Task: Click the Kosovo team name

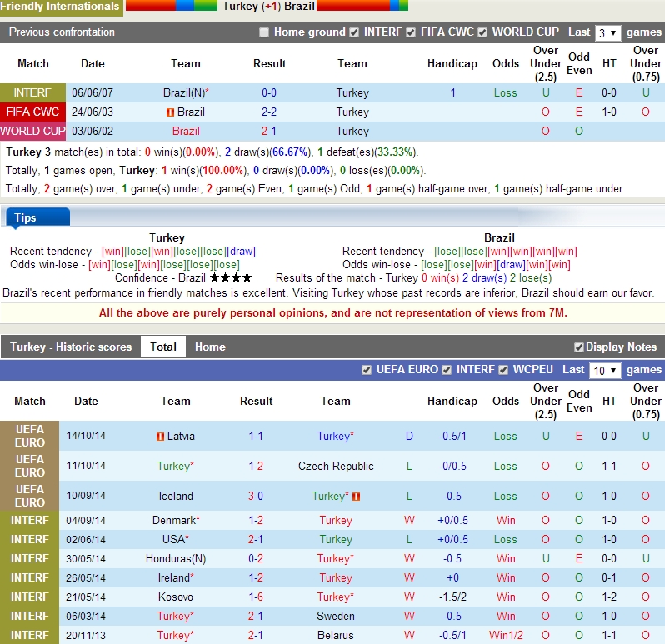Action: pyautogui.click(x=176, y=597)
